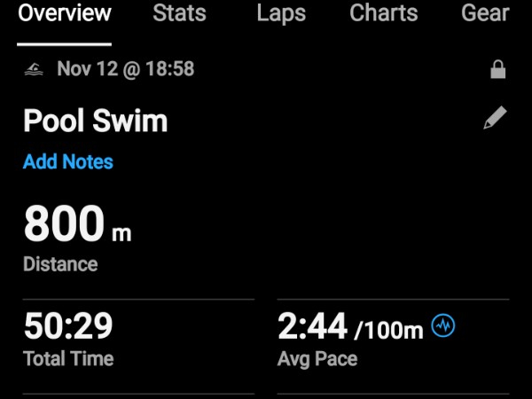Tap the 800 distance value
This screenshot has width=532, height=399.
point(62,224)
